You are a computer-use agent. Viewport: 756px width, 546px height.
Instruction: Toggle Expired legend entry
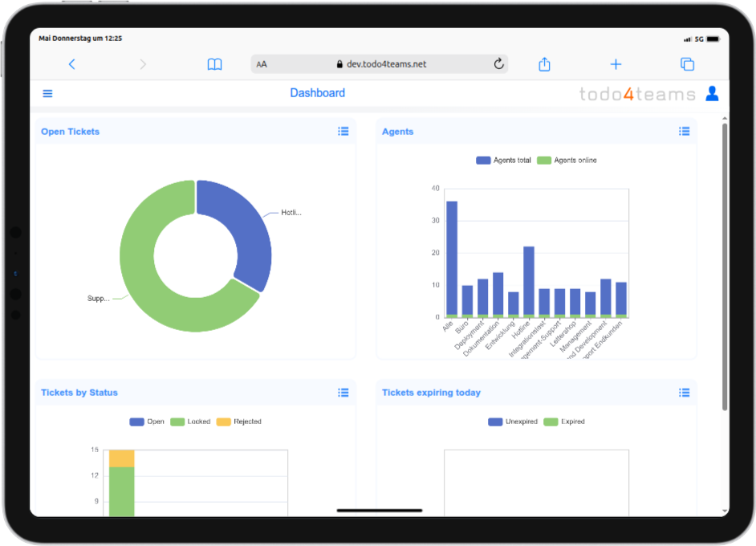point(564,422)
